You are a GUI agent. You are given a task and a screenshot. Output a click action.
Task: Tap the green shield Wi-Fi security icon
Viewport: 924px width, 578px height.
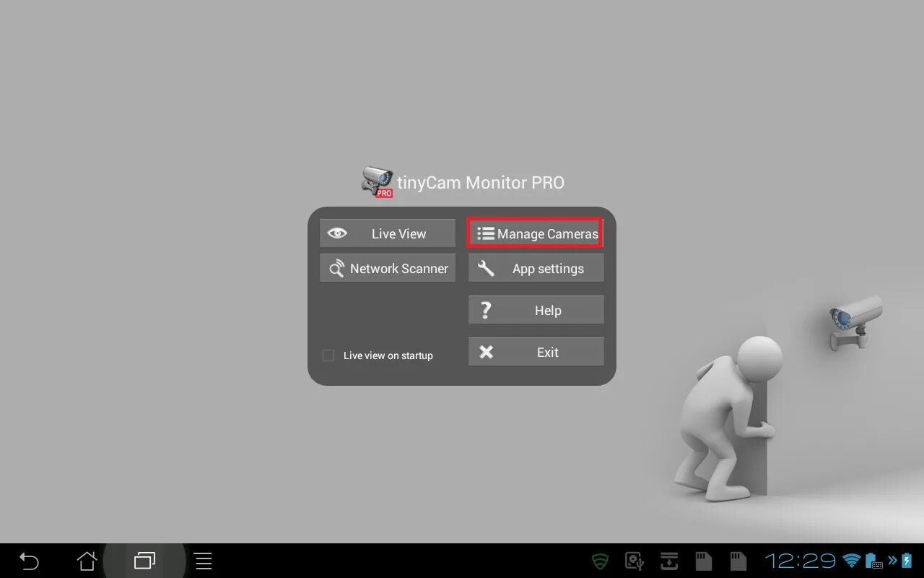coord(600,561)
